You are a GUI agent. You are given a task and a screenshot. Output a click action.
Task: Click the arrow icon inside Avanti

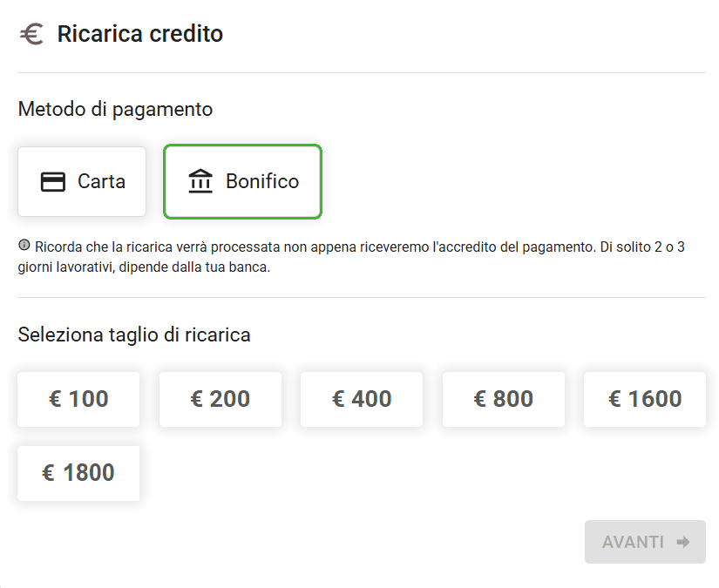[683, 542]
